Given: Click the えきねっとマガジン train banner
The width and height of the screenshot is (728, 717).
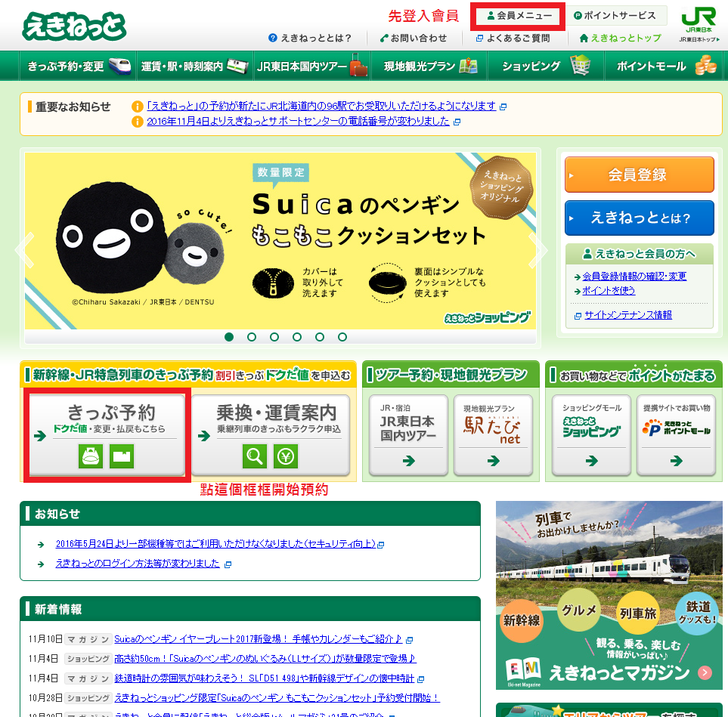Looking at the screenshot, I should (x=609, y=595).
